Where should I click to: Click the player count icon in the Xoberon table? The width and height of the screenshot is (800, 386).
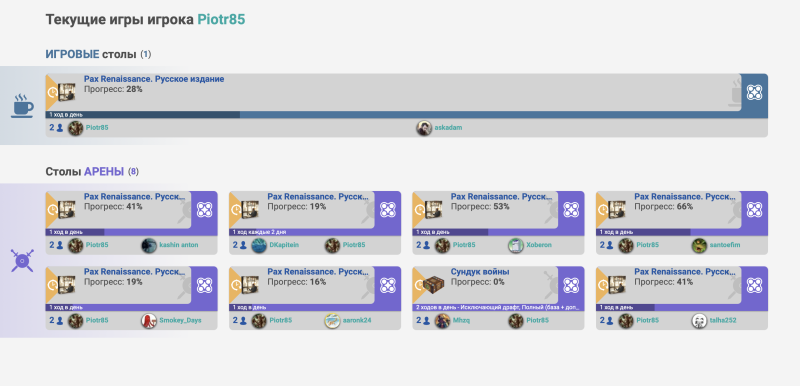point(427,245)
